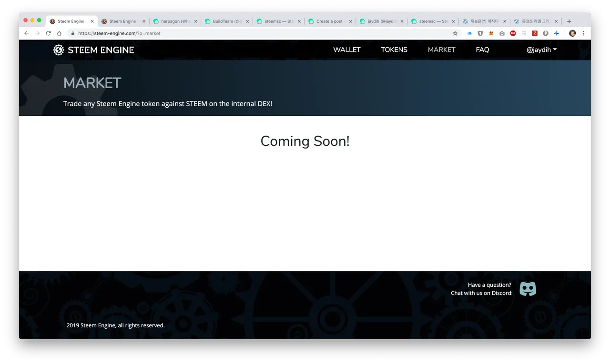Viewport: 610px width, 364px height.
Task: Close the BuildTeam tab
Action: point(247,21)
